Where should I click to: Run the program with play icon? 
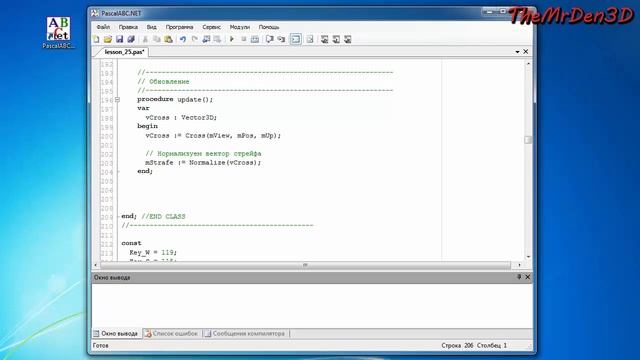[232, 39]
